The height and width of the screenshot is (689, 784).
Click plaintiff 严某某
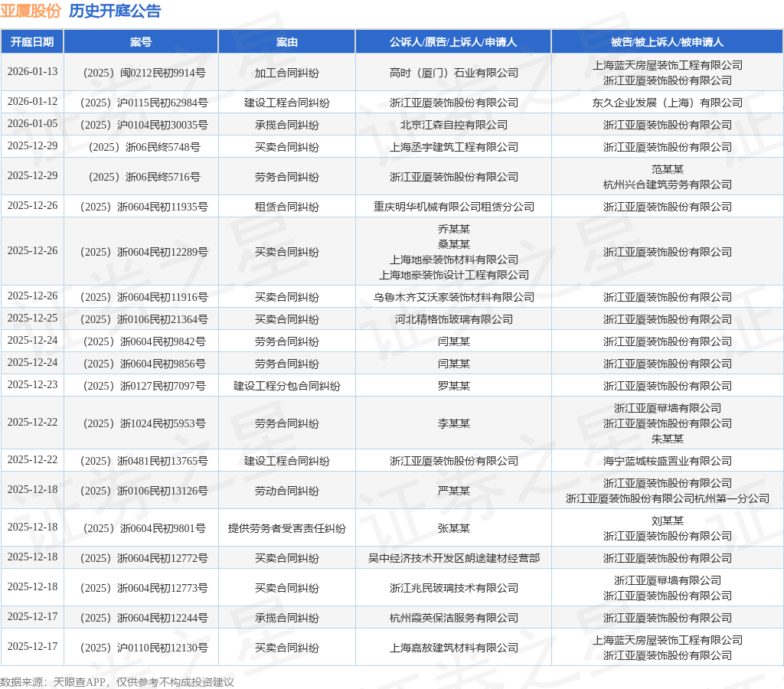[x=453, y=491]
